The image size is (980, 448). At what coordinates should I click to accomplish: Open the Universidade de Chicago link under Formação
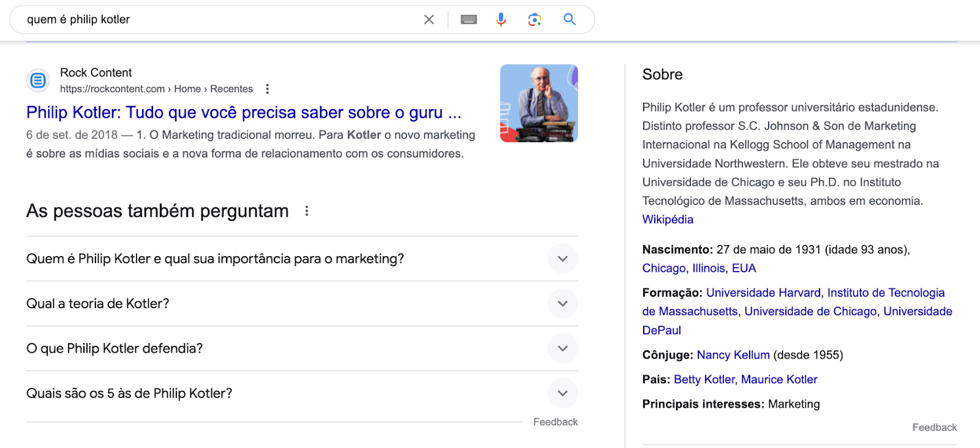(810, 311)
